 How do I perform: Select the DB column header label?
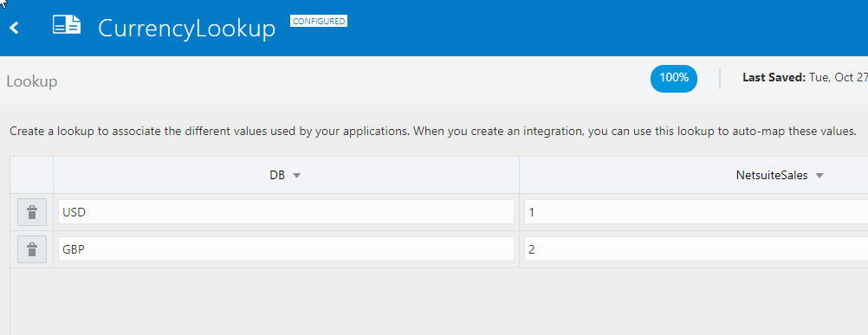point(277,175)
